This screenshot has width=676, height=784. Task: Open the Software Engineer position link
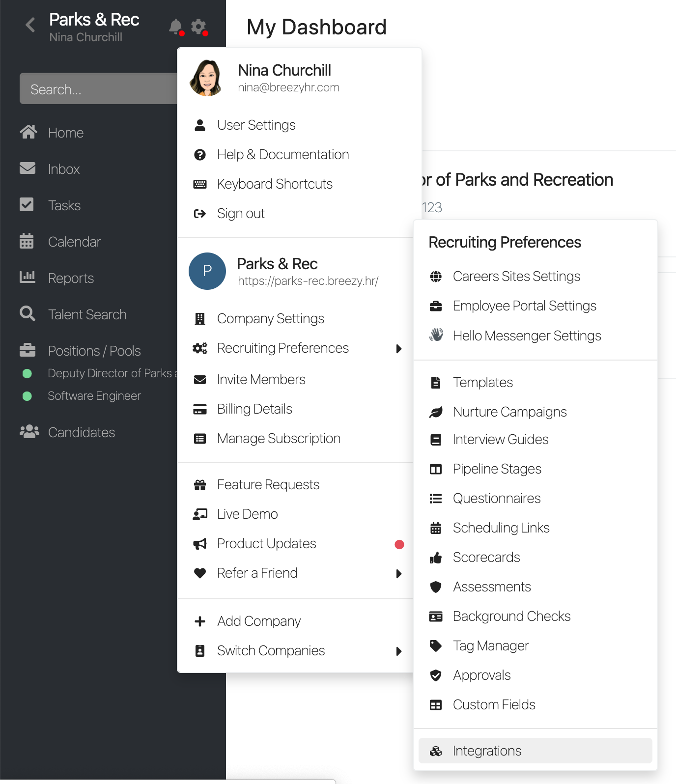[94, 396]
